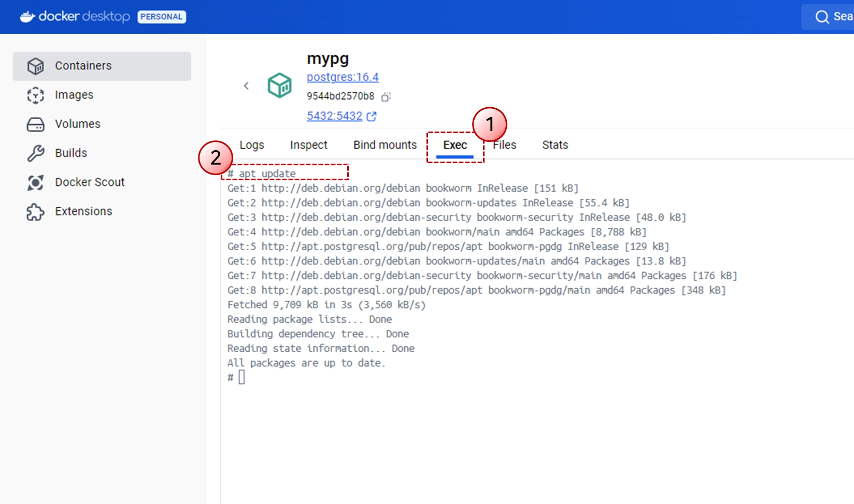
Task: Switch to the Logs tab
Action: [x=252, y=145]
